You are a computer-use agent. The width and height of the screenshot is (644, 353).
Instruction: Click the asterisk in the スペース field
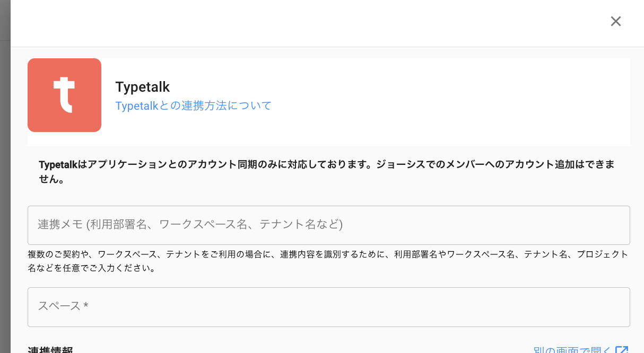coord(86,306)
